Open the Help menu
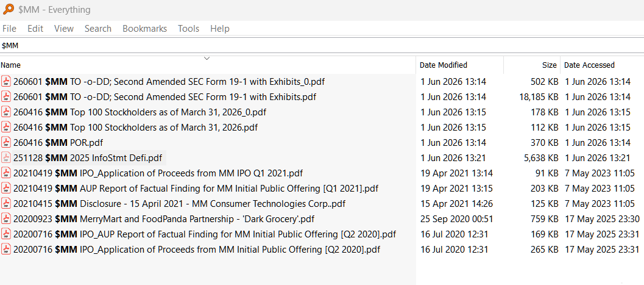 [x=220, y=28]
